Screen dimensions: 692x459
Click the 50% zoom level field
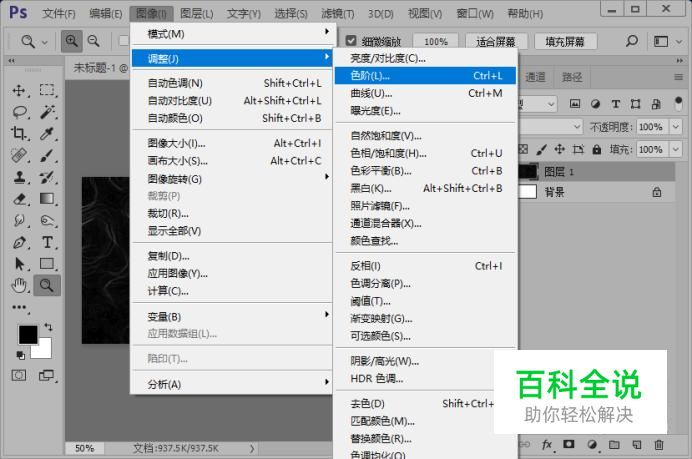point(84,448)
